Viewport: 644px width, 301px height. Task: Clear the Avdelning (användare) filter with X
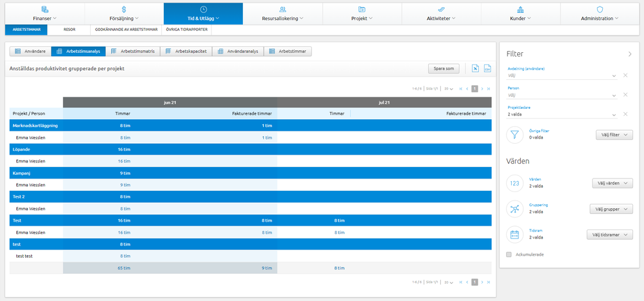tap(625, 75)
